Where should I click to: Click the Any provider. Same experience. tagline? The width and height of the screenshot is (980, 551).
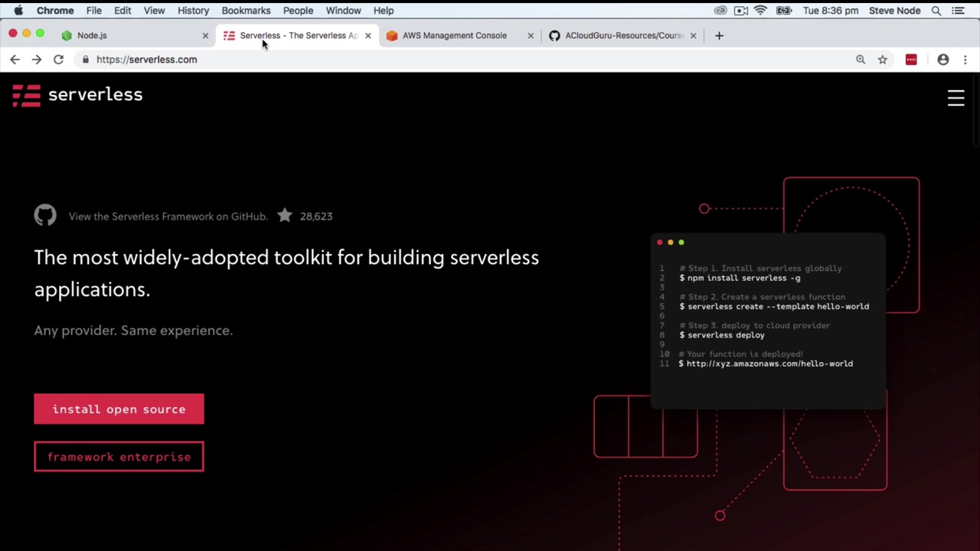click(133, 331)
